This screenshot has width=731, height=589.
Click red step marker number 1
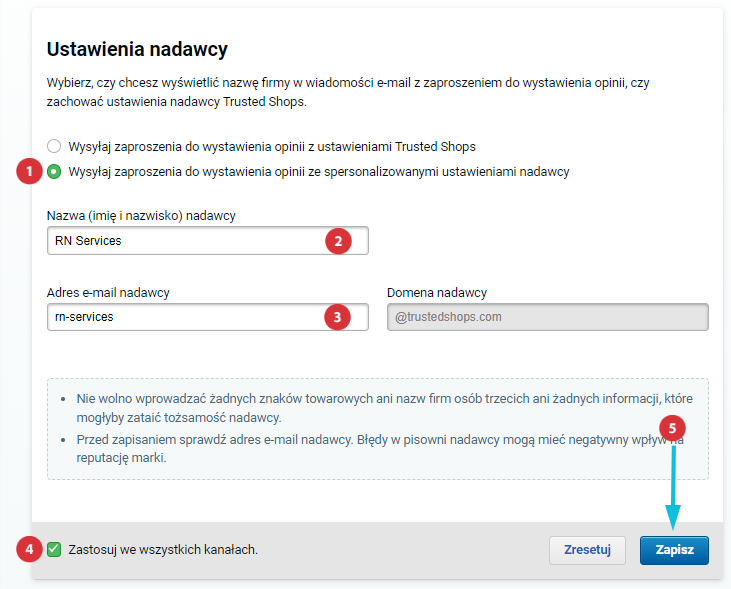(29, 171)
